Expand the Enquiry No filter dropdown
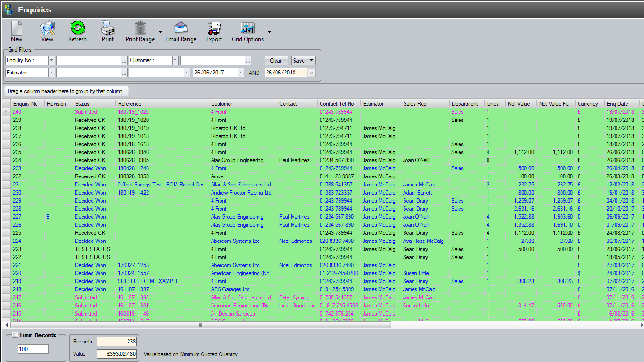Image resolution: width=644 pixels, height=362 pixels. click(x=51, y=60)
